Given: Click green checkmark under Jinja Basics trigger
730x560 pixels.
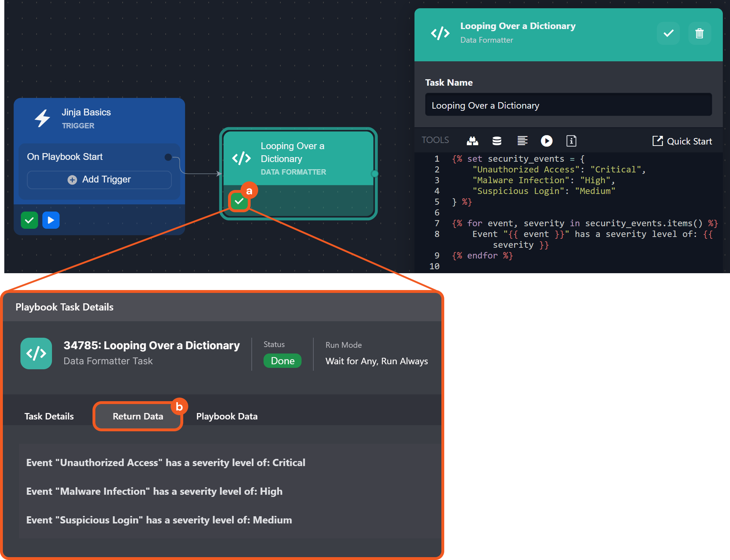Looking at the screenshot, I should (x=29, y=220).
